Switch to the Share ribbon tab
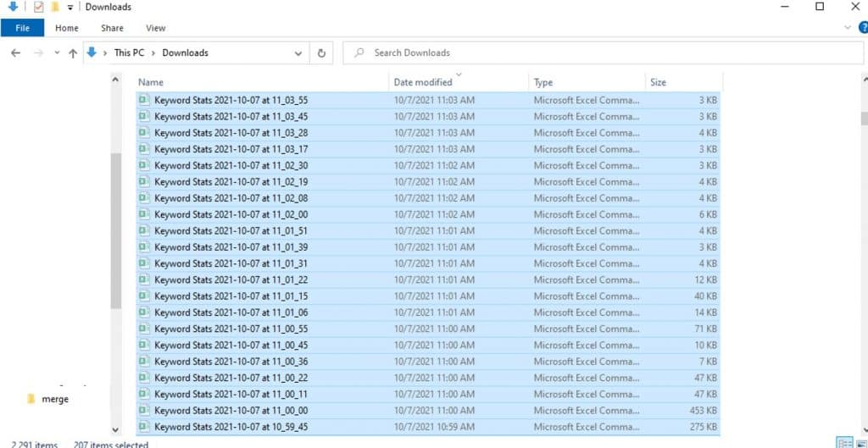 (113, 28)
